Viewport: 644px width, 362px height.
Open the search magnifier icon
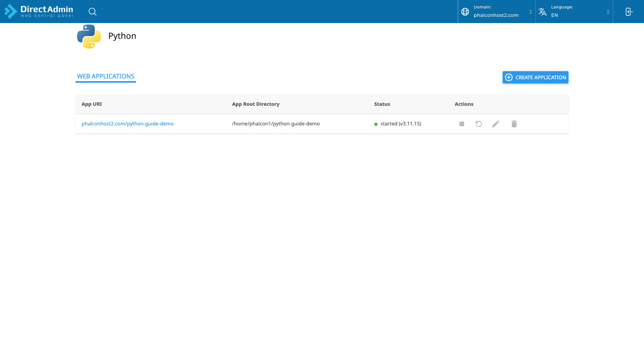[x=92, y=12]
